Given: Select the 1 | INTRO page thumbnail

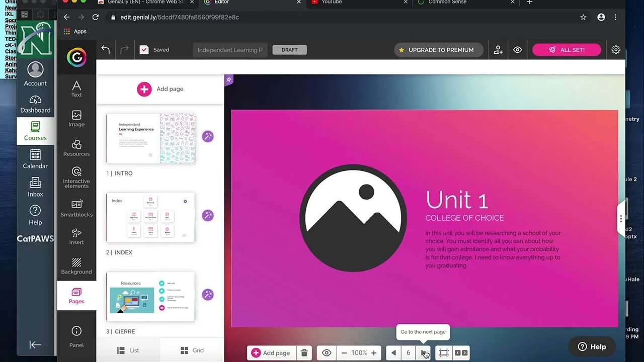Looking at the screenshot, I should [150, 138].
